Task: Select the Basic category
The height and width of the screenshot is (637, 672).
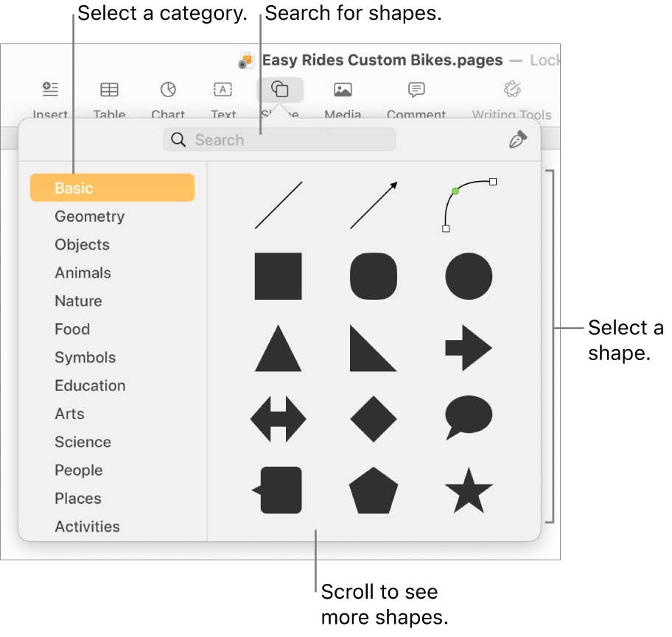Action: tap(112, 188)
